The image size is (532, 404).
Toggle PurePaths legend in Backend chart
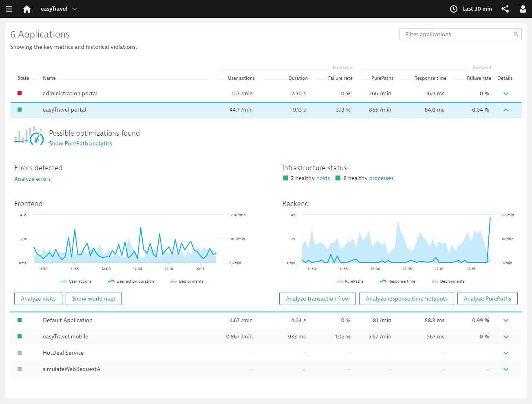349,281
